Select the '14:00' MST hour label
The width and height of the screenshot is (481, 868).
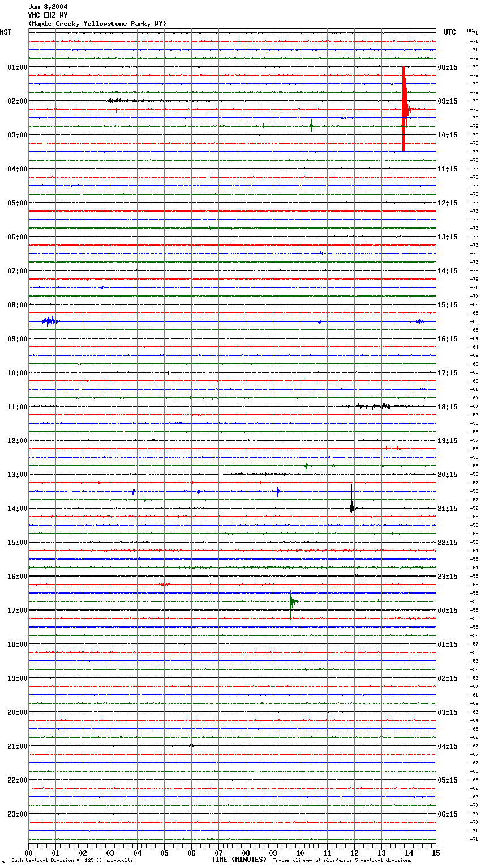[18, 509]
